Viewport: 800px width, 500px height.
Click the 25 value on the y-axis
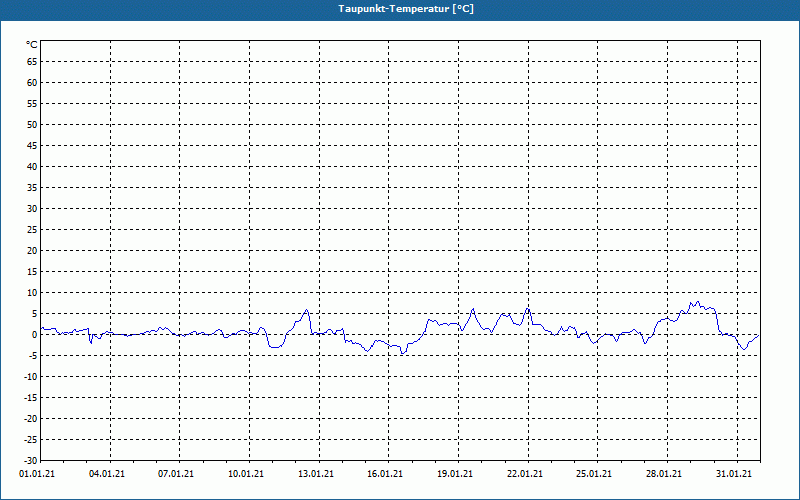[x=32, y=230]
